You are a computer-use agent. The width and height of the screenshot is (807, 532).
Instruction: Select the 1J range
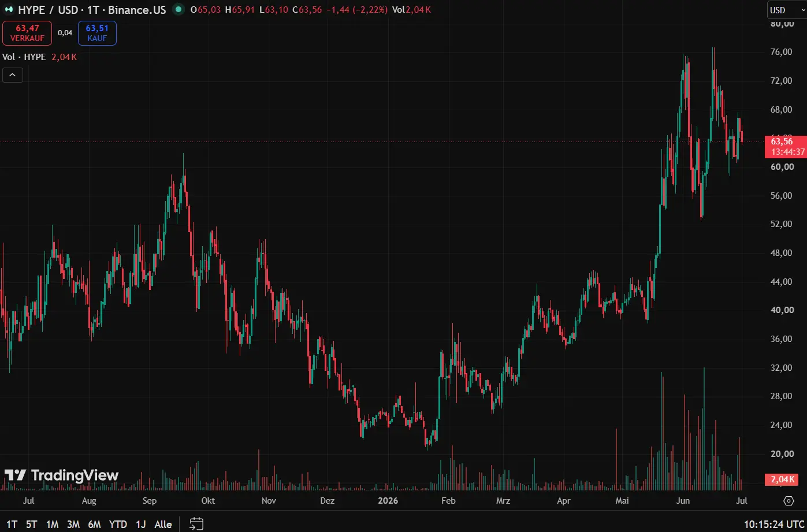click(140, 524)
